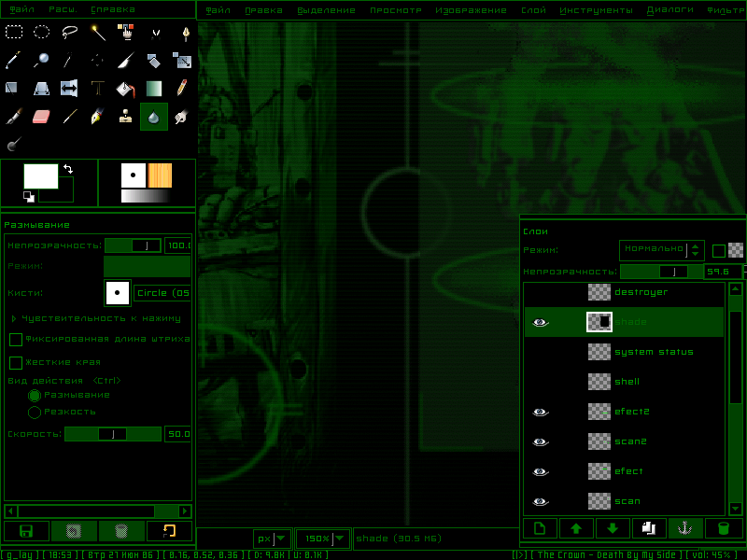Open the layer mode 'Нормально' dropdown
The height and width of the screenshot is (560, 747).
pyautogui.click(x=662, y=250)
